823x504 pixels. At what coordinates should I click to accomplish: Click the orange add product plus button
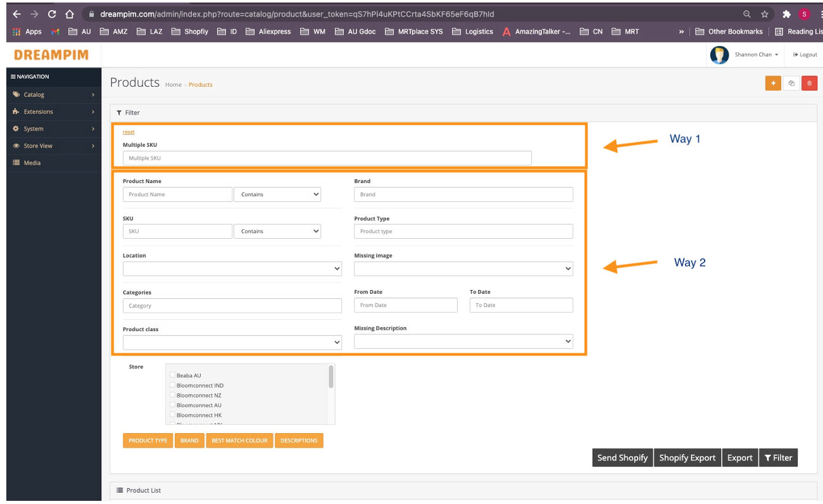point(773,84)
